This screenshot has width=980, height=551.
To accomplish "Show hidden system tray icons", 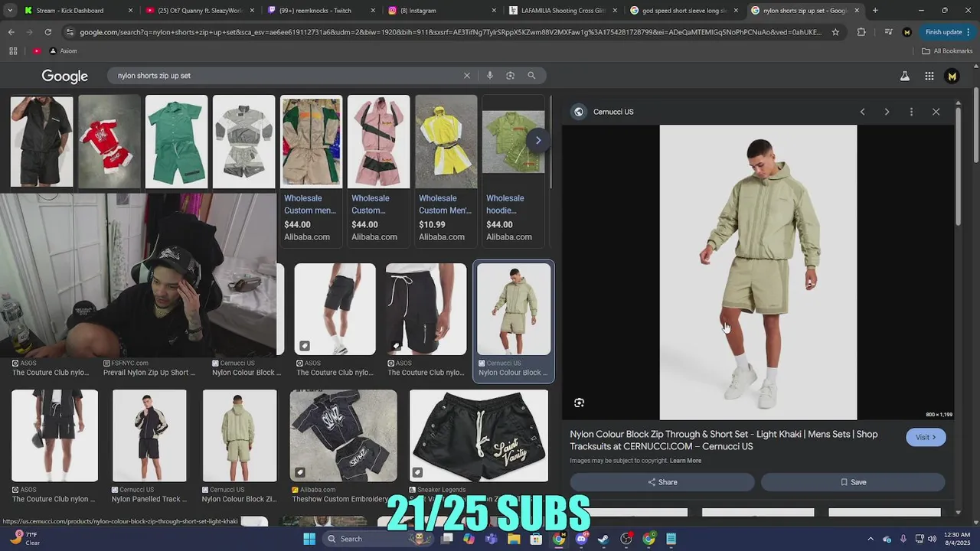I will [871, 539].
